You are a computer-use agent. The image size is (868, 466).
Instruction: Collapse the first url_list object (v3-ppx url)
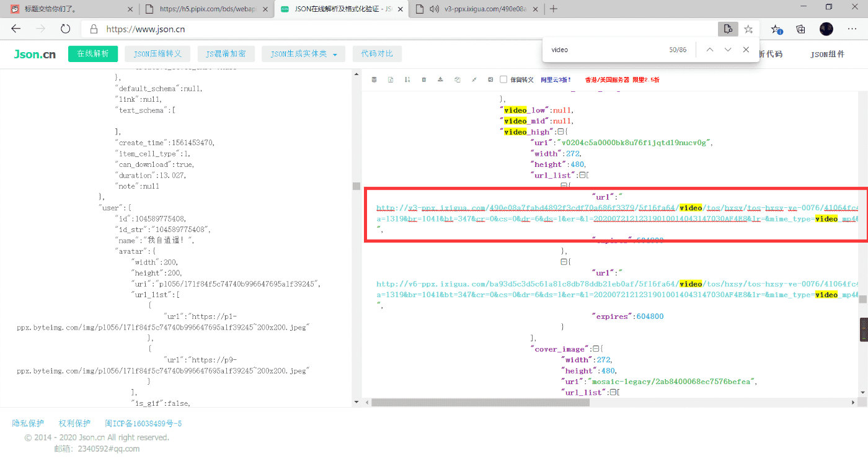563,185
